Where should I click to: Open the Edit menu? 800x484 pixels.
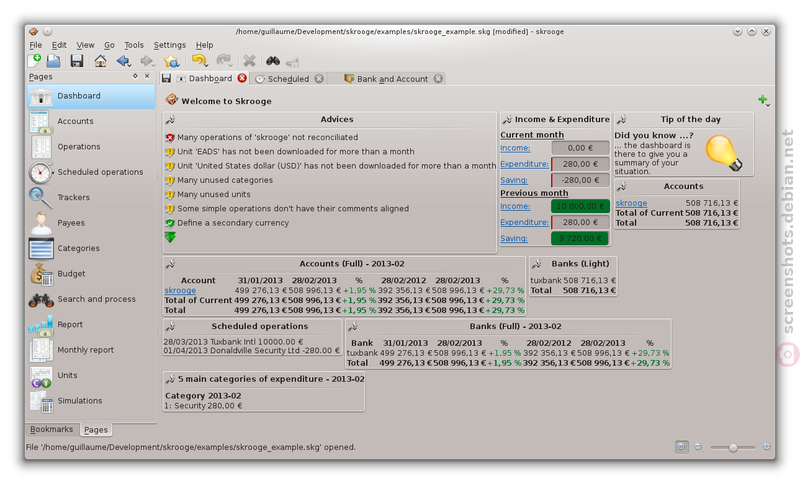point(59,45)
